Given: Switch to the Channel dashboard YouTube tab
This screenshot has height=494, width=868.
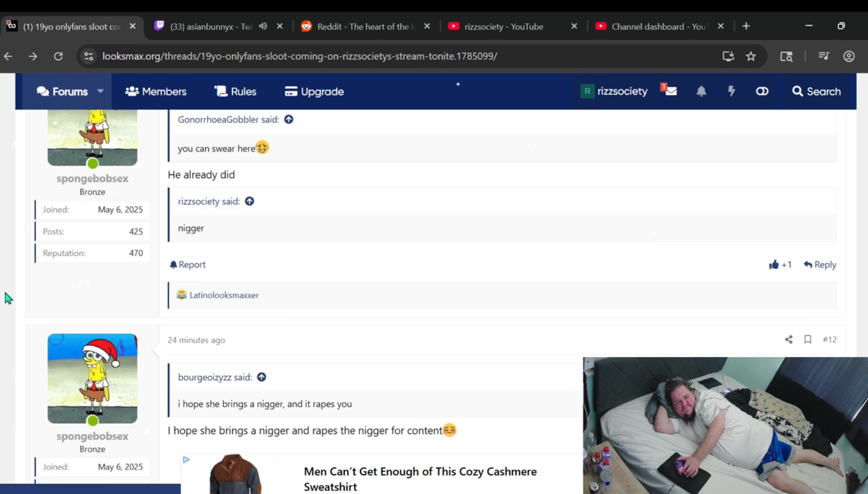Looking at the screenshot, I should [658, 26].
